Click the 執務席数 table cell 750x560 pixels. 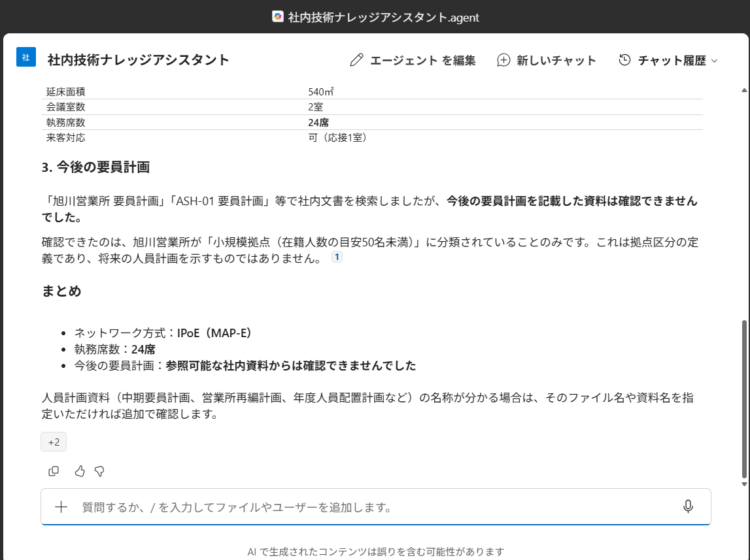coord(65,122)
